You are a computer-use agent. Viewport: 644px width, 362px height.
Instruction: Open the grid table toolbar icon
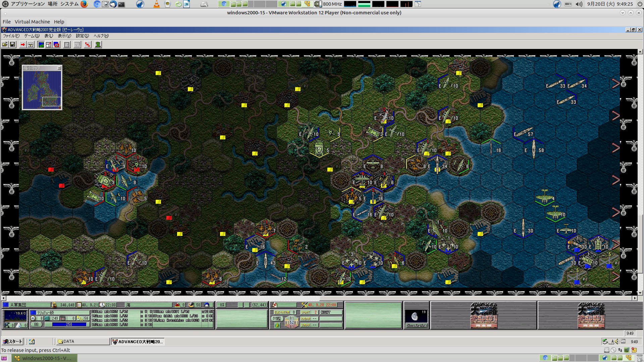tap(67, 45)
